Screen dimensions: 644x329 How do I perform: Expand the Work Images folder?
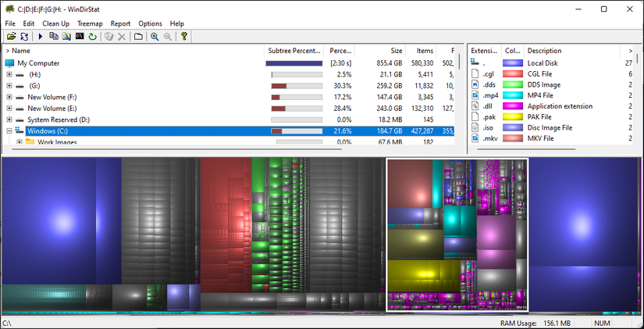(19, 142)
